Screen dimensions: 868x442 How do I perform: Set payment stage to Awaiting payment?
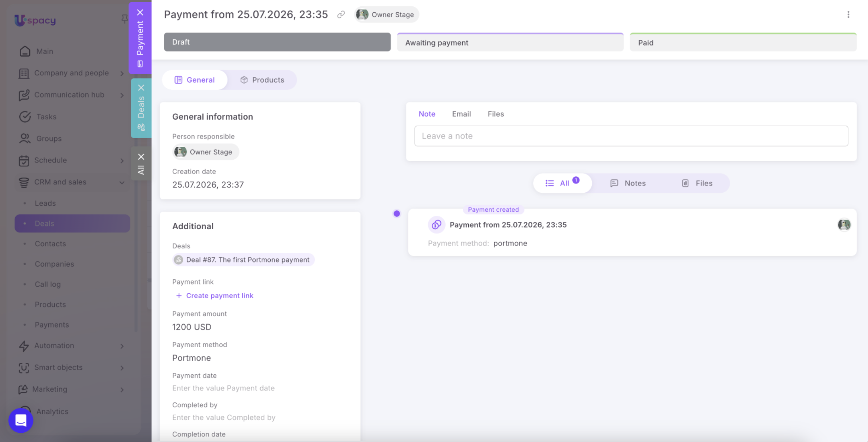pyautogui.click(x=510, y=42)
